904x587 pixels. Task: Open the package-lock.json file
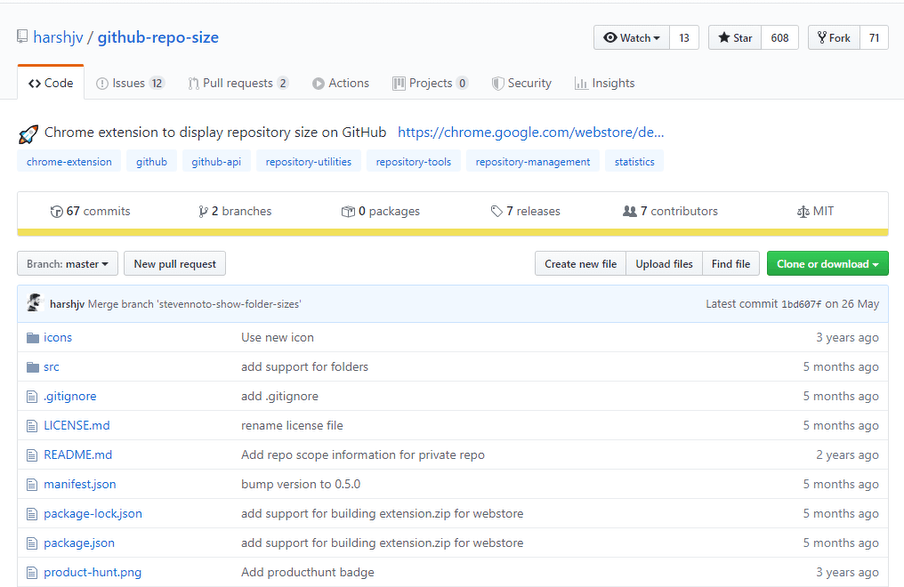(93, 514)
